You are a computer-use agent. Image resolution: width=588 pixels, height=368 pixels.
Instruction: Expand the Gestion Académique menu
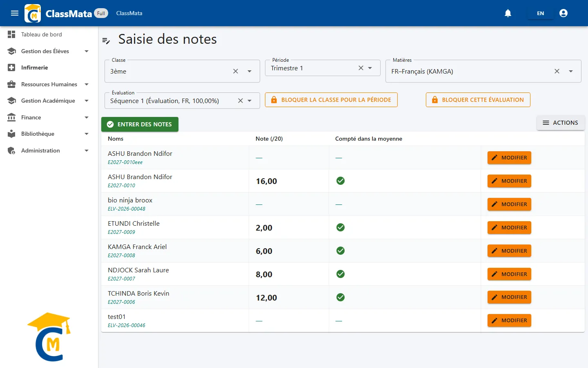pos(87,101)
